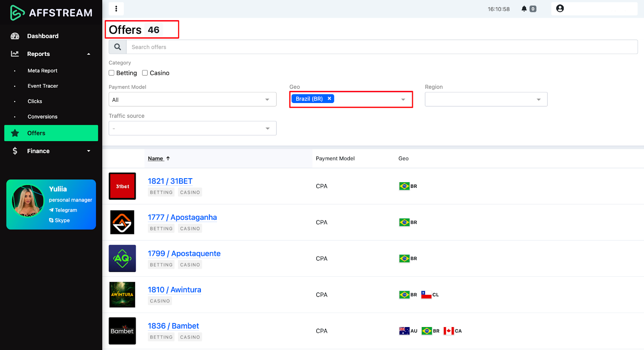The width and height of the screenshot is (644, 350).
Task: Click the Chile flag in the Awintura row
Action: point(426,295)
